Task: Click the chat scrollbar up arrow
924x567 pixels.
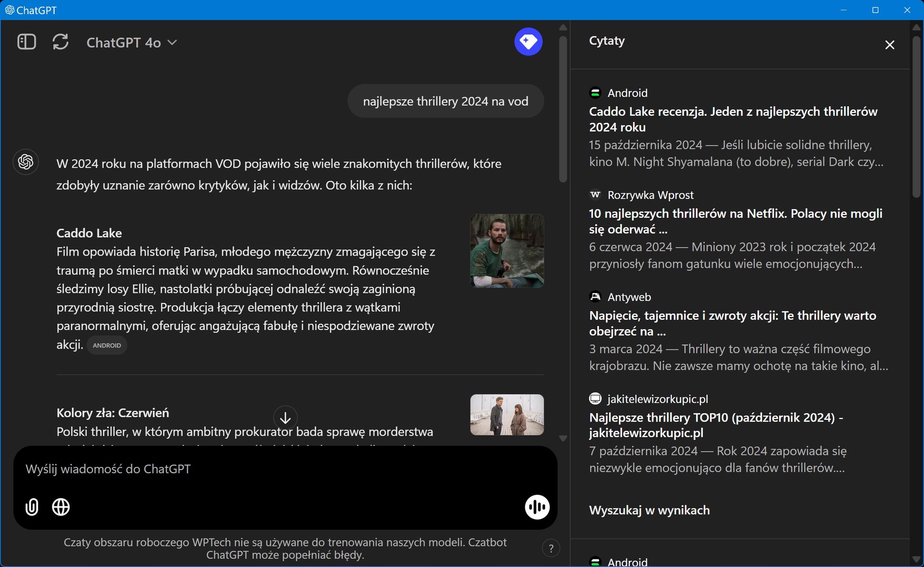Action: [x=563, y=28]
